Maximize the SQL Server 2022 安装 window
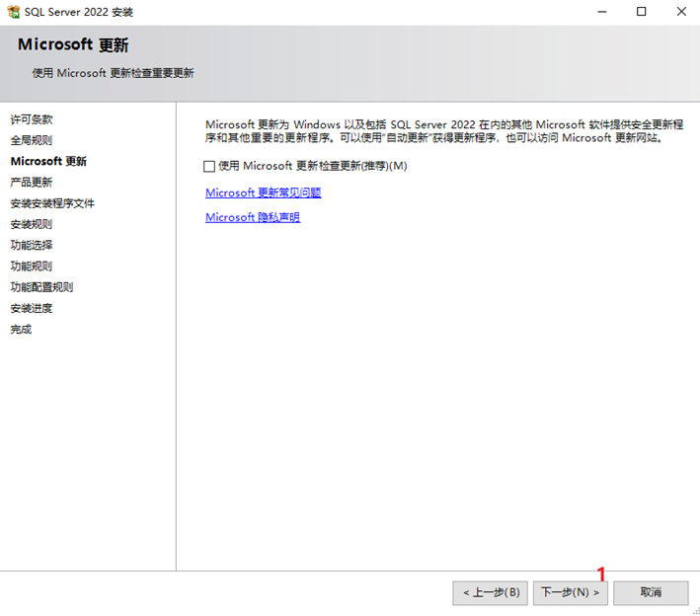Viewport: 700px width, 616px height. tap(641, 12)
